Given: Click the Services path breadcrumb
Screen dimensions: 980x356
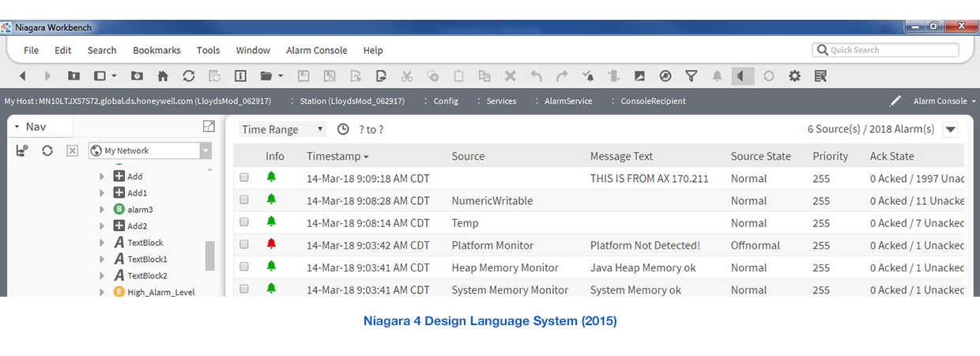Looking at the screenshot, I should click(501, 101).
